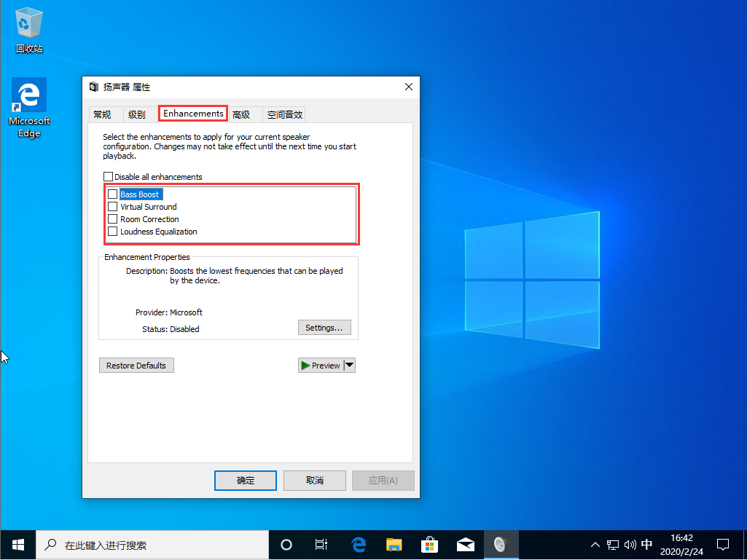
Task: Click the Cortana circle icon
Action: point(286,544)
